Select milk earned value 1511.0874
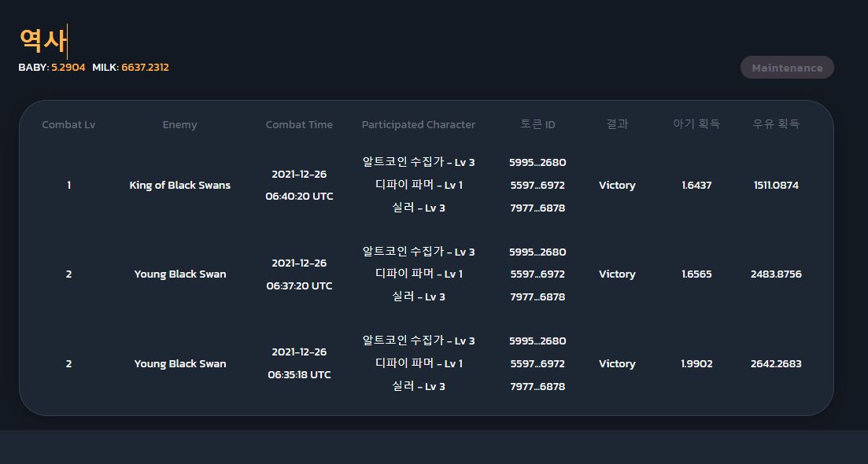This screenshot has width=868, height=464. pyautogui.click(x=776, y=186)
